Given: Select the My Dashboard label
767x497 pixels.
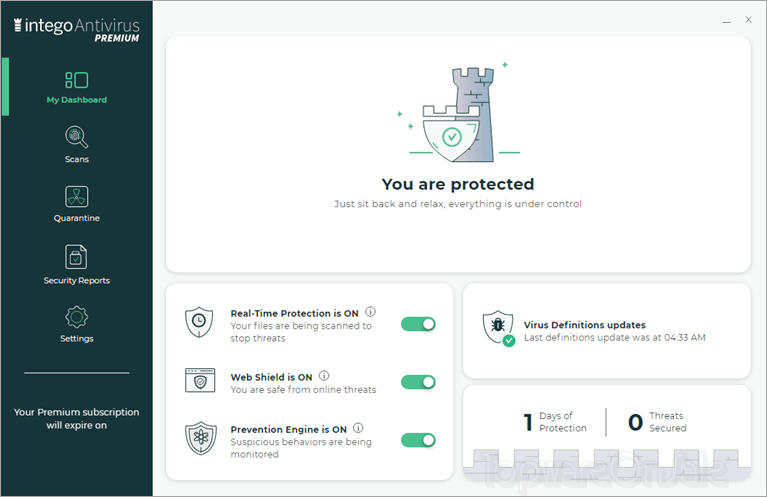Looking at the screenshot, I should click(x=77, y=100).
